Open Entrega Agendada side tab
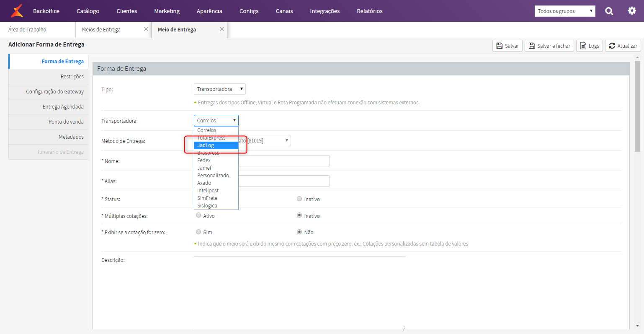The width and height of the screenshot is (644, 334). pos(49,107)
